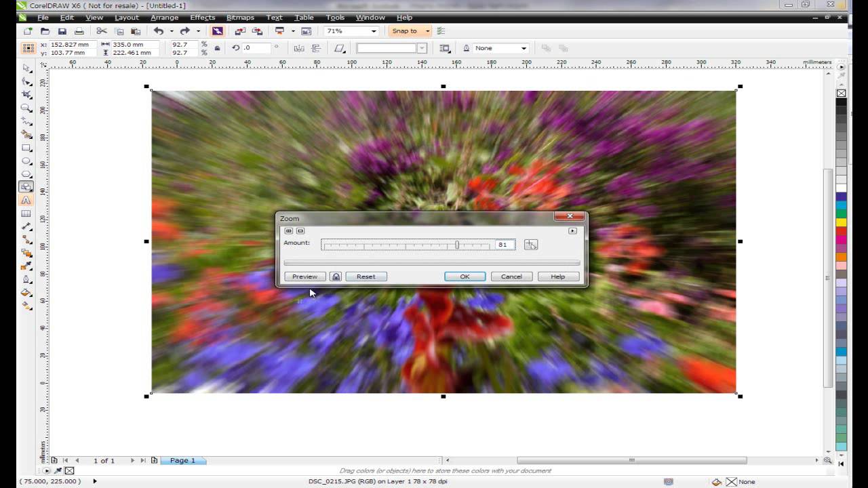Open the Snap to dropdown
This screenshot has width=868, height=488.
click(427, 31)
